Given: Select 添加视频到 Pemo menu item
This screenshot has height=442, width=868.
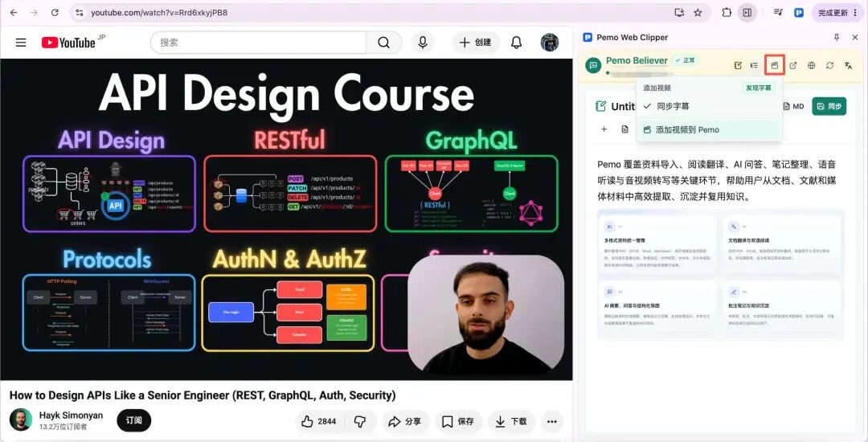Looking at the screenshot, I should [709, 130].
